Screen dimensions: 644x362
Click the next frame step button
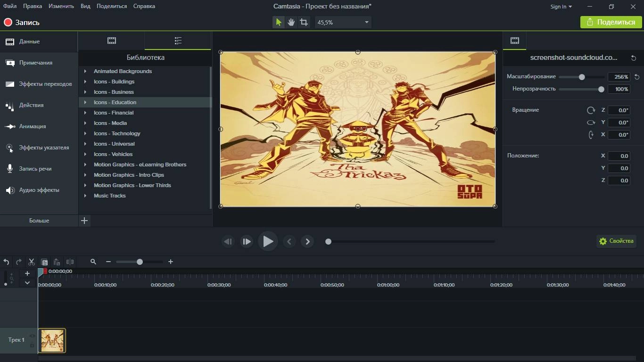247,241
